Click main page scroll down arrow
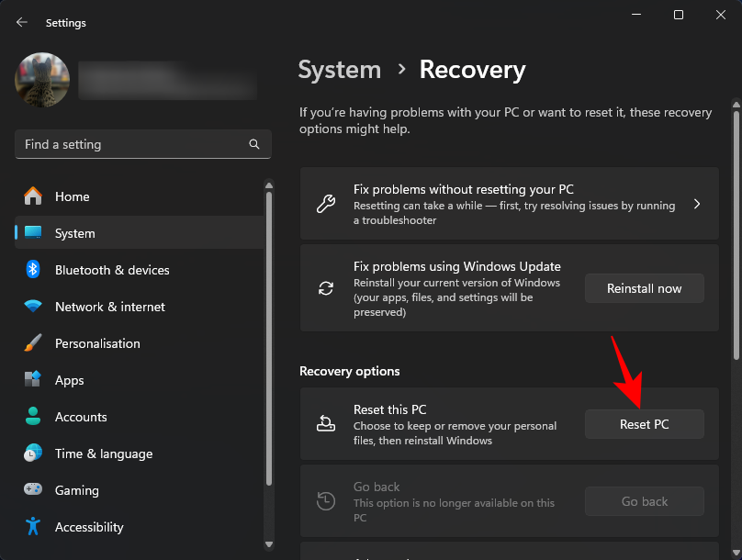This screenshot has width=742, height=560. [736, 553]
